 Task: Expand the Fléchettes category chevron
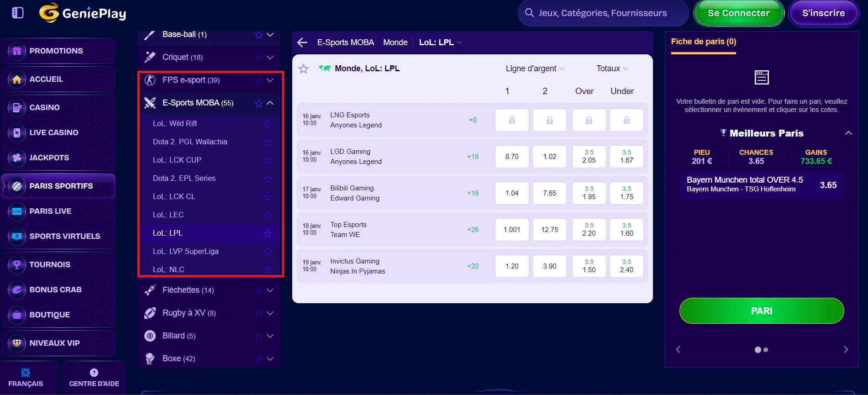coord(270,290)
